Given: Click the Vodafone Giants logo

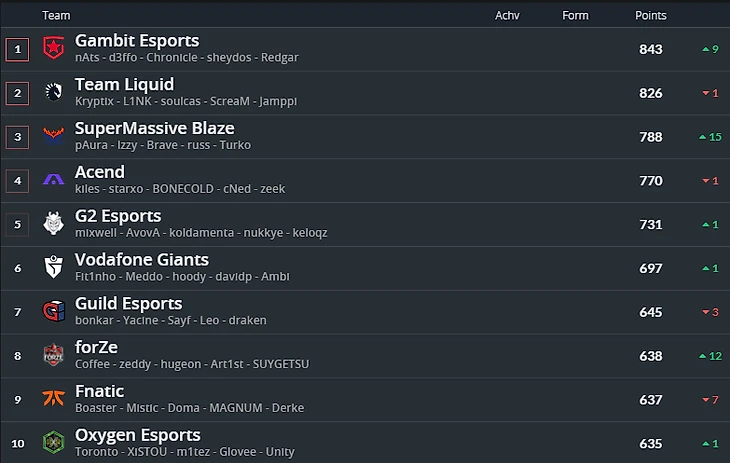Looking at the screenshot, I should point(53,268).
